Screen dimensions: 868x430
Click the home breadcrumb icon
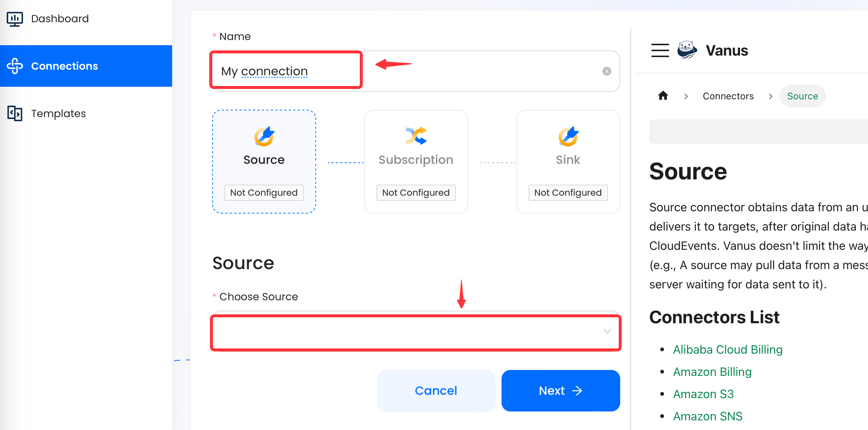pos(663,96)
